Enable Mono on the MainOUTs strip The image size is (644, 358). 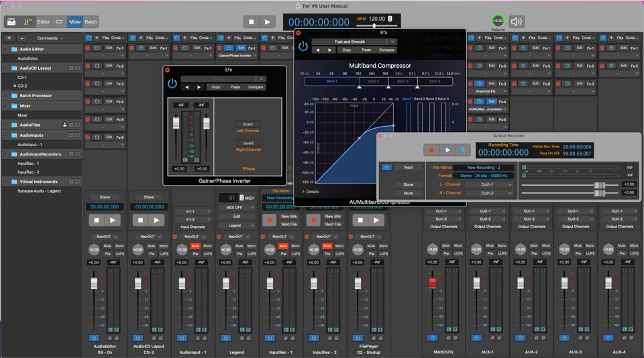[458, 246]
